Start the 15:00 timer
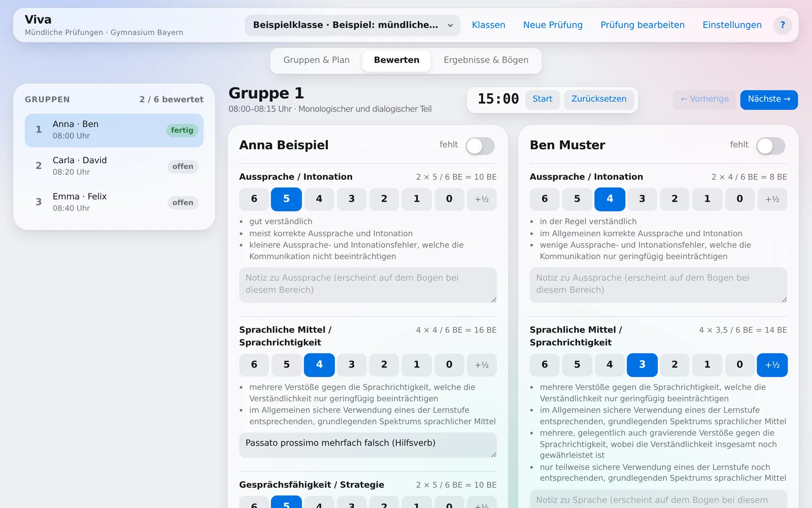 click(x=542, y=99)
